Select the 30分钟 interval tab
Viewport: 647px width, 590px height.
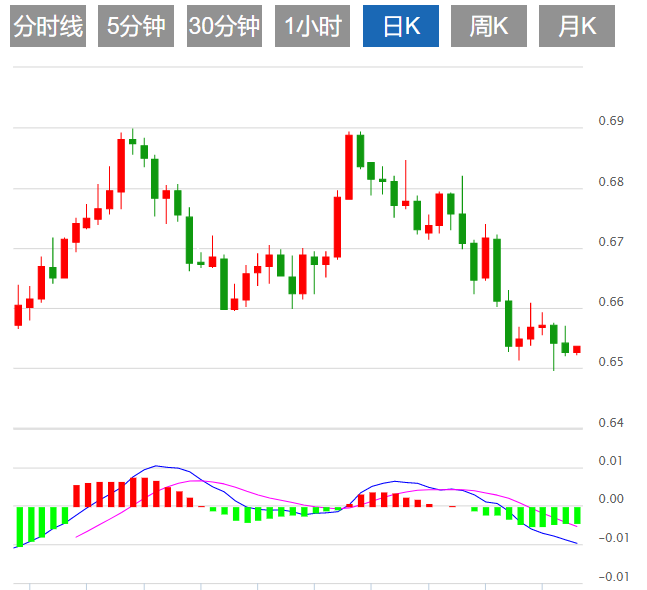pos(224,26)
